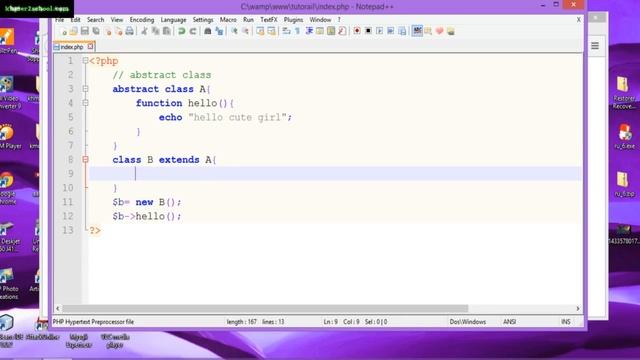This screenshot has width=640, height=360.
Task: Open Find with the binoculars icon
Action: pyautogui.click(x=208, y=31)
